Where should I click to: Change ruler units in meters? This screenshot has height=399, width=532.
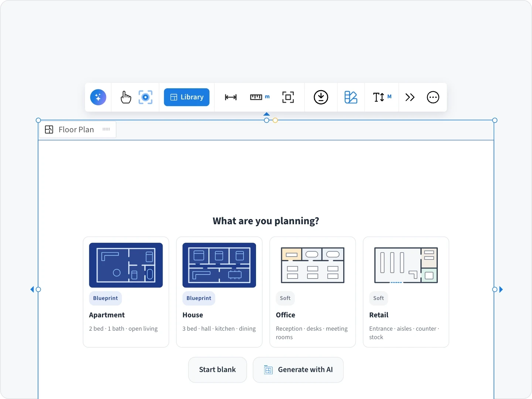260,97
